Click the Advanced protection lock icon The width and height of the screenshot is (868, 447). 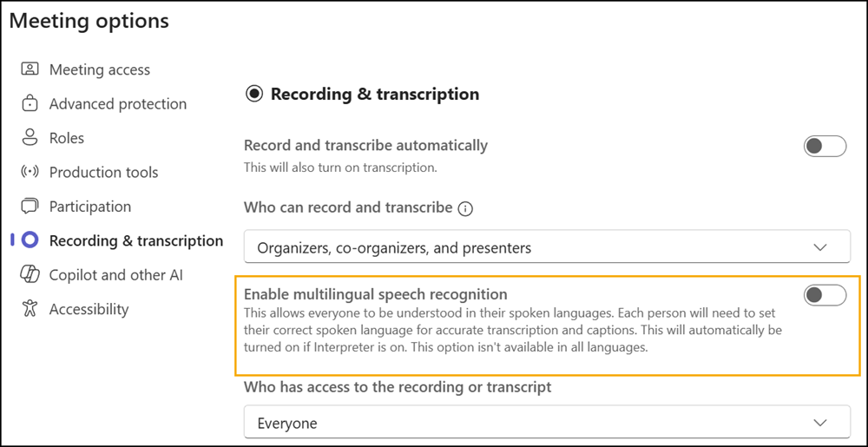click(30, 104)
